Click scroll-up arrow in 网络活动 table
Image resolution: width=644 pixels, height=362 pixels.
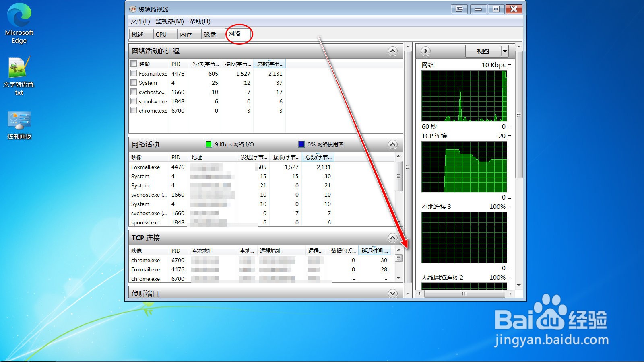coord(398,156)
